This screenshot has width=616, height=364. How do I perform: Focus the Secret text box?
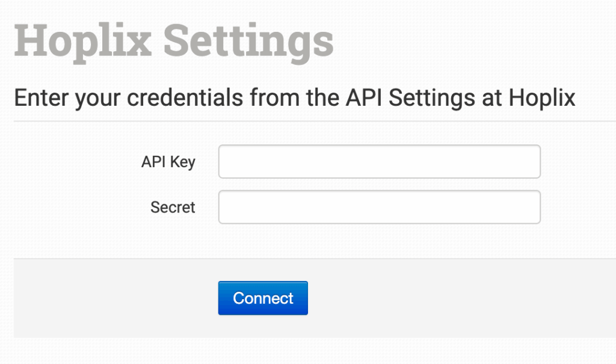(x=379, y=208)
